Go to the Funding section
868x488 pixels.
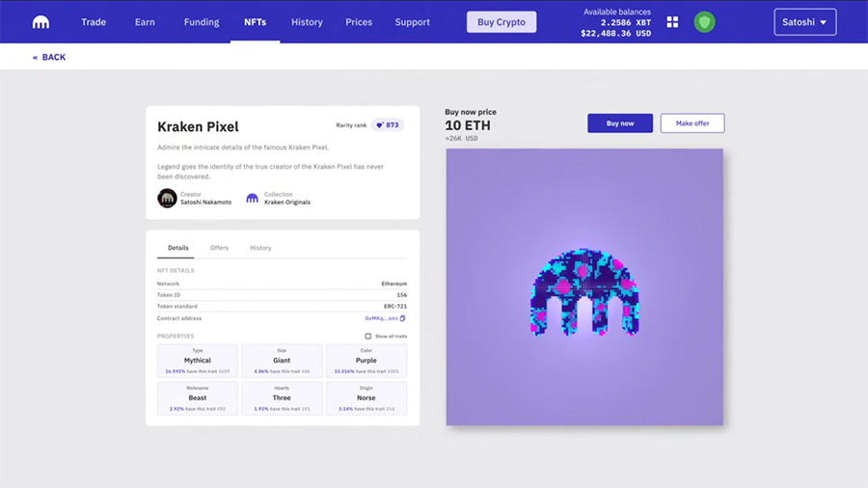click(202, 22)
